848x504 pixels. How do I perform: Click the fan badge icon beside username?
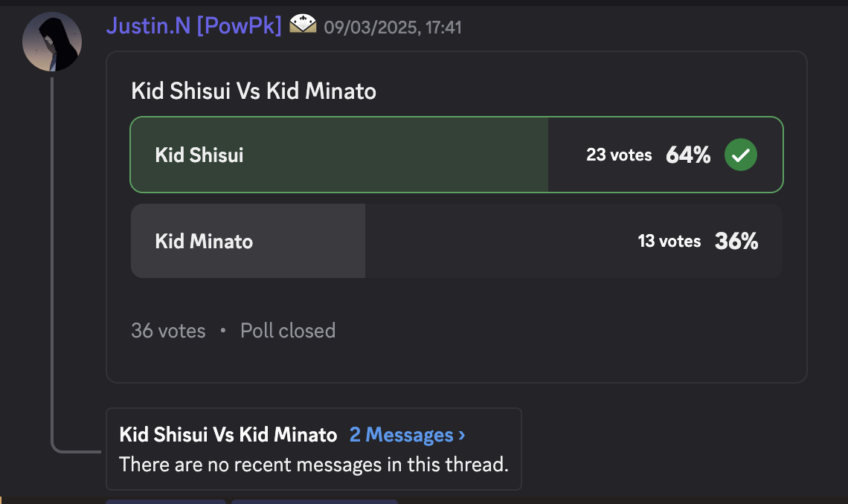(303, 24)
